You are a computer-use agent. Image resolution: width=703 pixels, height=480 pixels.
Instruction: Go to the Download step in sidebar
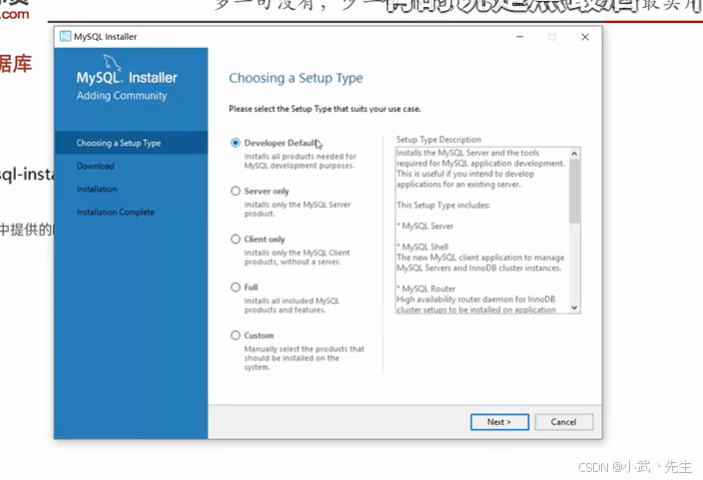tap(95, 166)
